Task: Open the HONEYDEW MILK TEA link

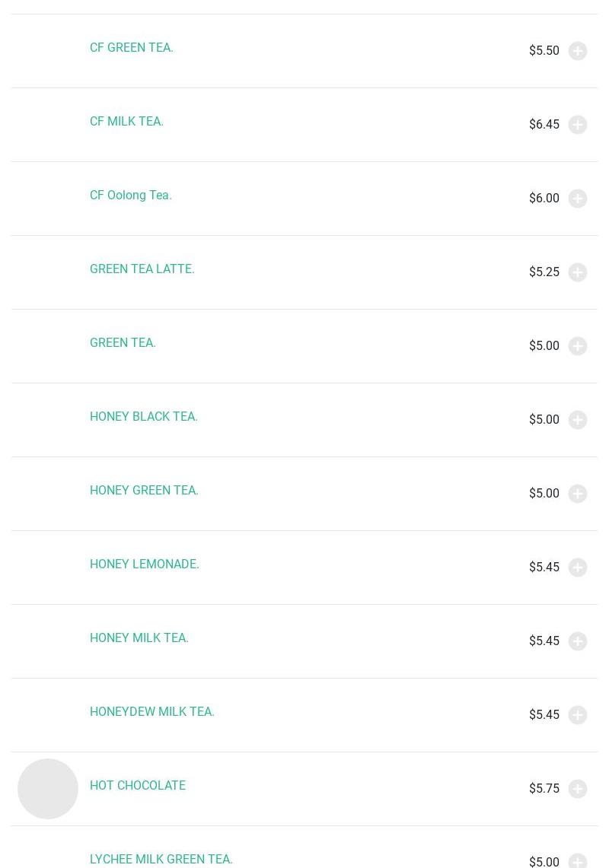Action: (x=152, y=712)
